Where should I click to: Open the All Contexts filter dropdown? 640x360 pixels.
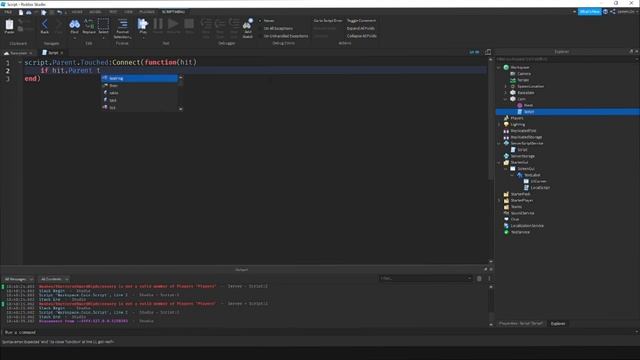(x=54, y=279)
